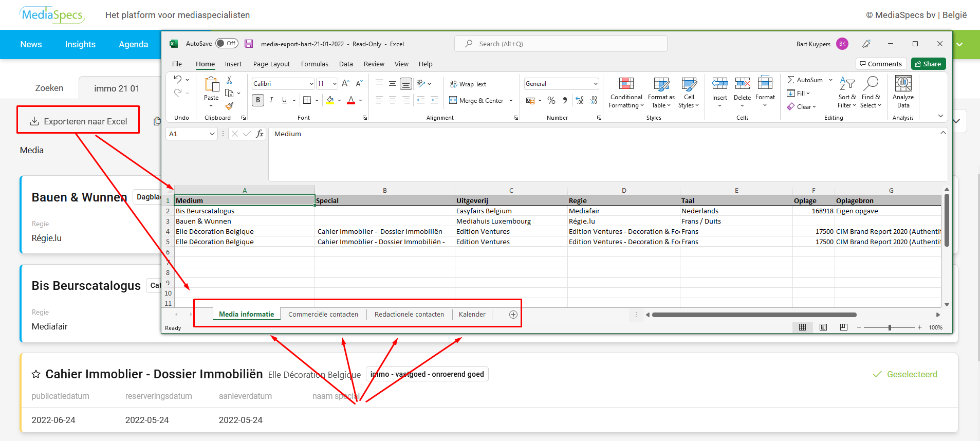Toggle Italic formatting button
This screenshot has width=980, height=441.
[271, 100]
